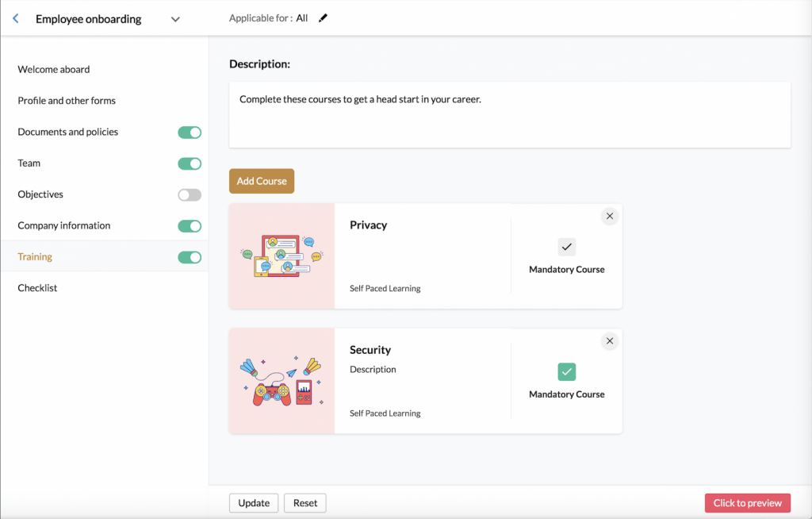This screenshot has height=519, width=812.
Task: Disable the Training toggle
Action: [190, 257]
